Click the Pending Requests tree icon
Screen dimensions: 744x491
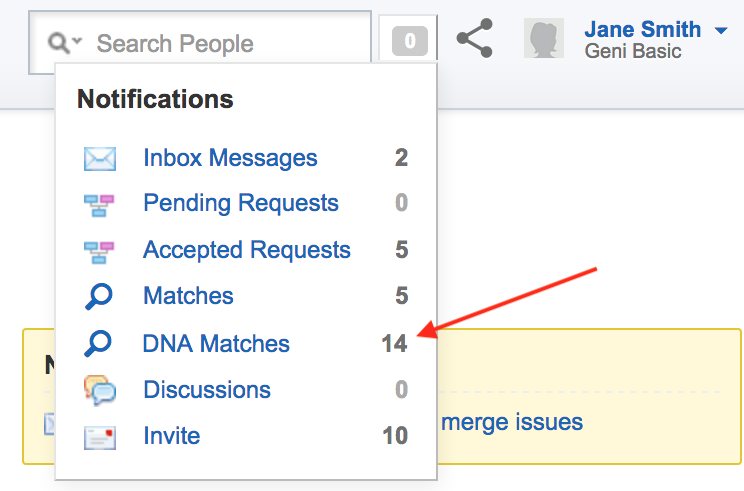click(99, 205)
